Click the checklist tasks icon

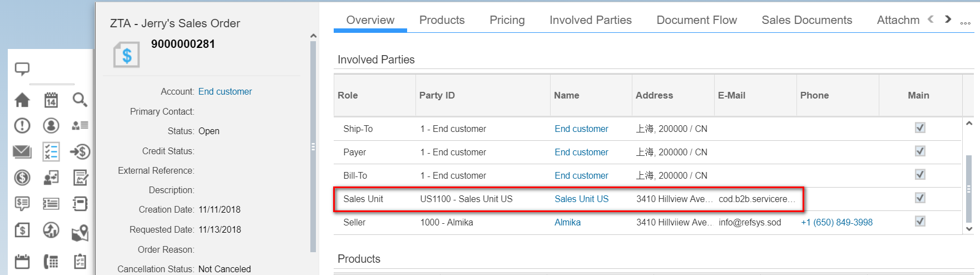tap(51, 151)
